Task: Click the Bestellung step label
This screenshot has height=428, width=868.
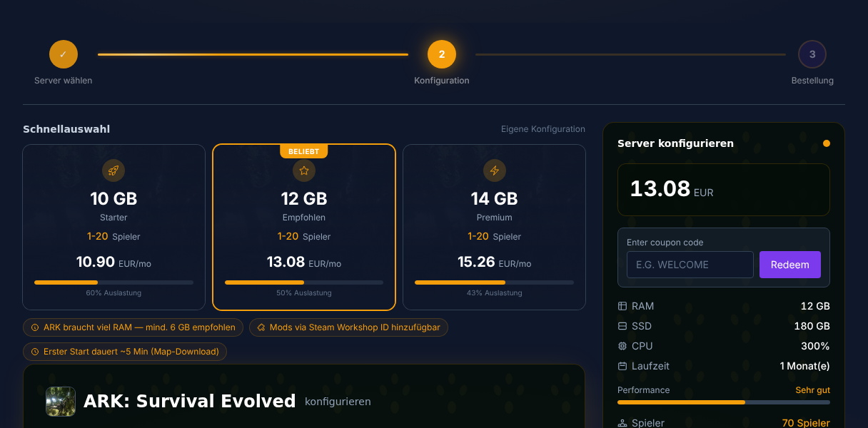Action: coord(812,81)
